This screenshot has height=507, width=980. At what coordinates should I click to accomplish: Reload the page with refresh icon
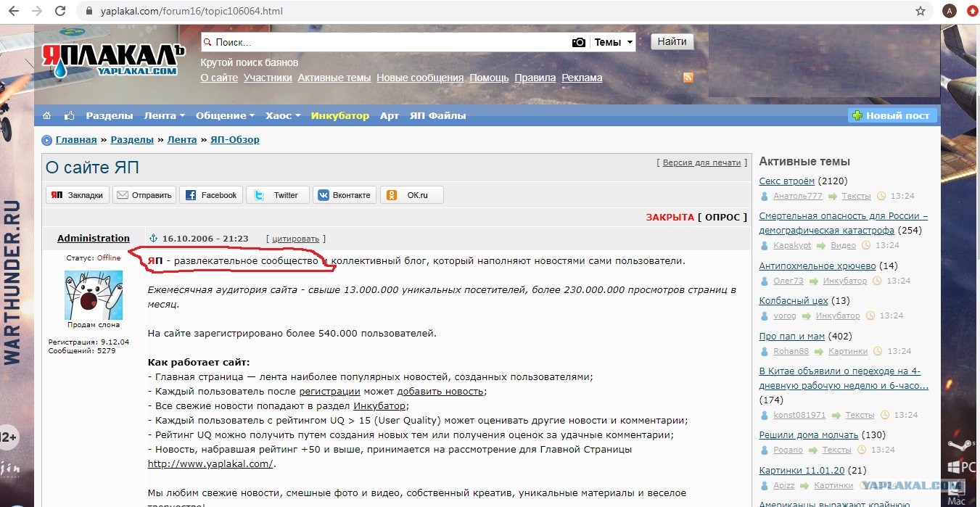pos(60,11)
